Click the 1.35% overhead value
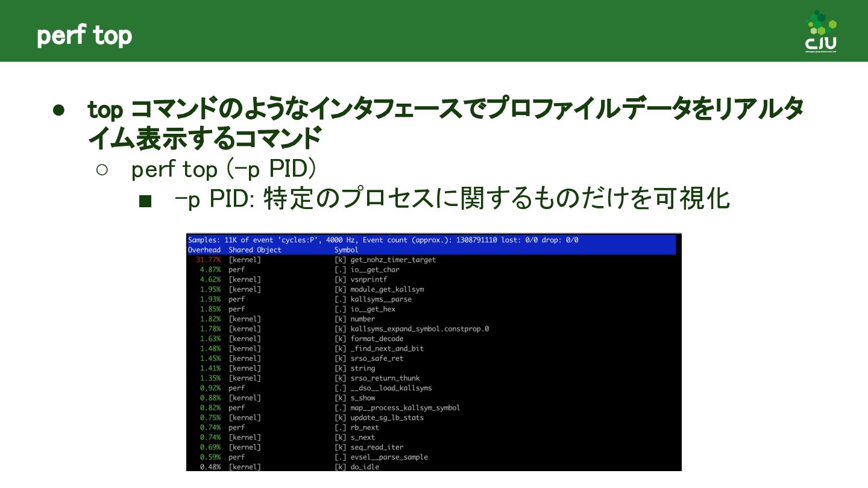This screenshot has width=868, height=488. (210, 378)
